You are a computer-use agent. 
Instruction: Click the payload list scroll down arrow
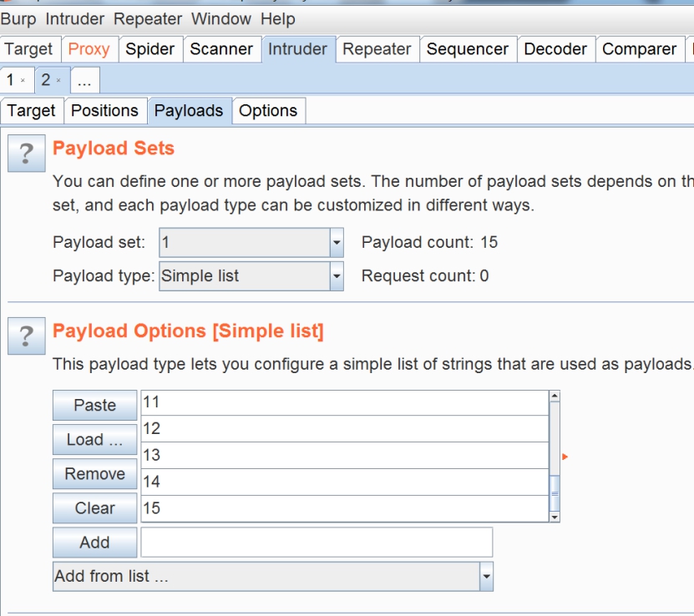coord(555,517)
